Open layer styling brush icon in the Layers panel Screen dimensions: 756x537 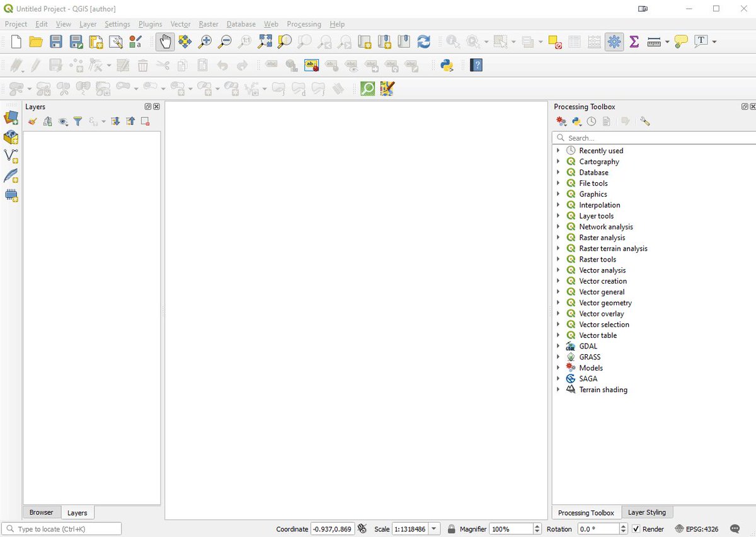click(32, 122)
